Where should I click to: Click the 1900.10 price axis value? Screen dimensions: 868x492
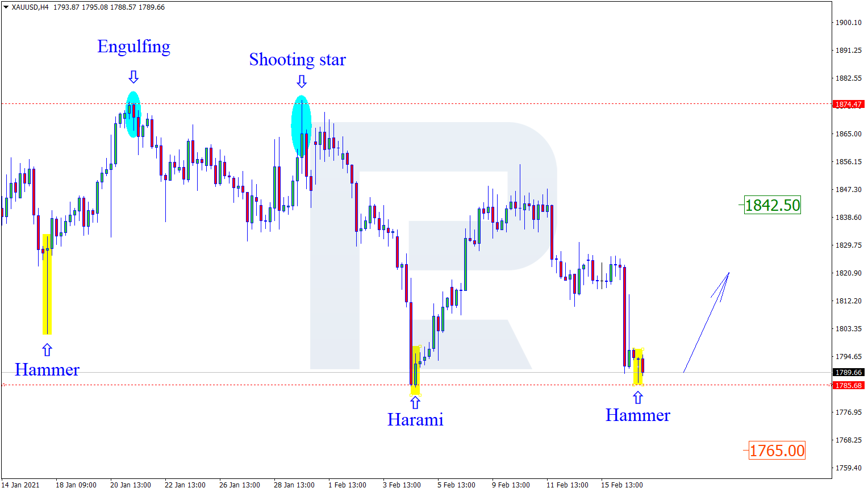click(x=848, y=23)
